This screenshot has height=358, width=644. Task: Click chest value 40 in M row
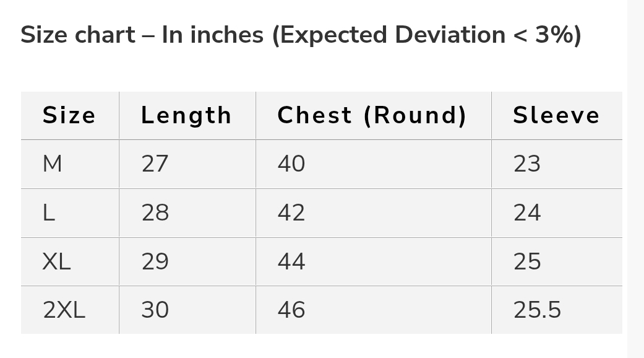point(291,164)
